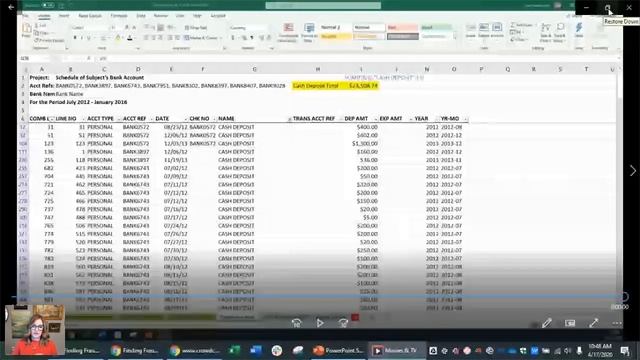
Task: Click the Insert Function fx icon
Action: click(x=89, y=58)
